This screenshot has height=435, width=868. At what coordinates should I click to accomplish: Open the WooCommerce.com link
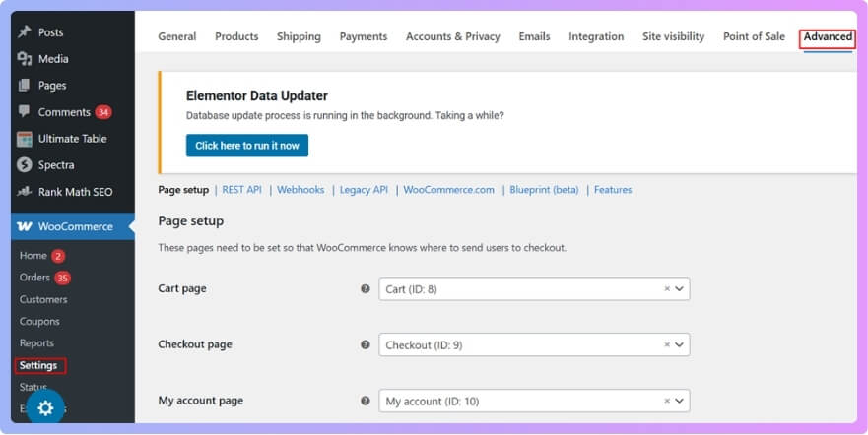449,190
